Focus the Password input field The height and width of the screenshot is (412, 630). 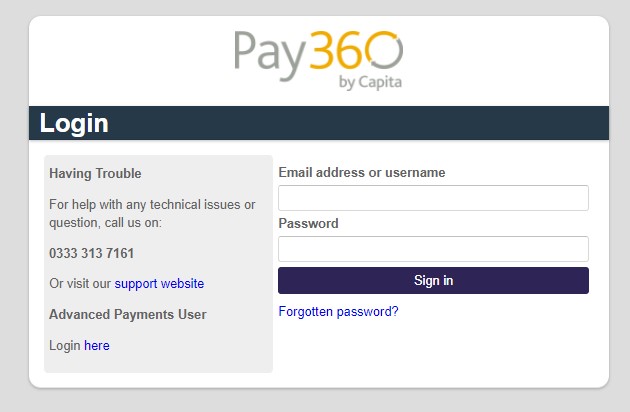pyautogui.click(x=433, y=249)
